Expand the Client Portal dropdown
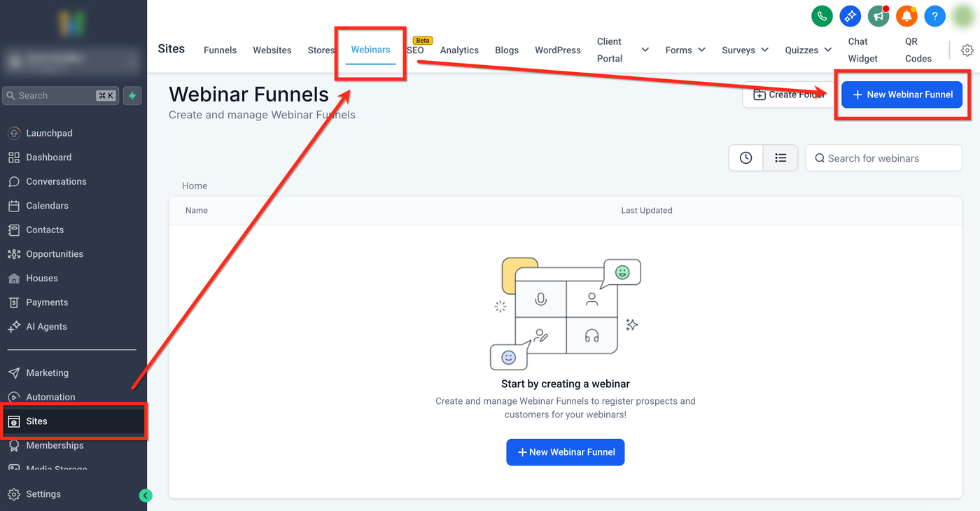 pos(645,50)
